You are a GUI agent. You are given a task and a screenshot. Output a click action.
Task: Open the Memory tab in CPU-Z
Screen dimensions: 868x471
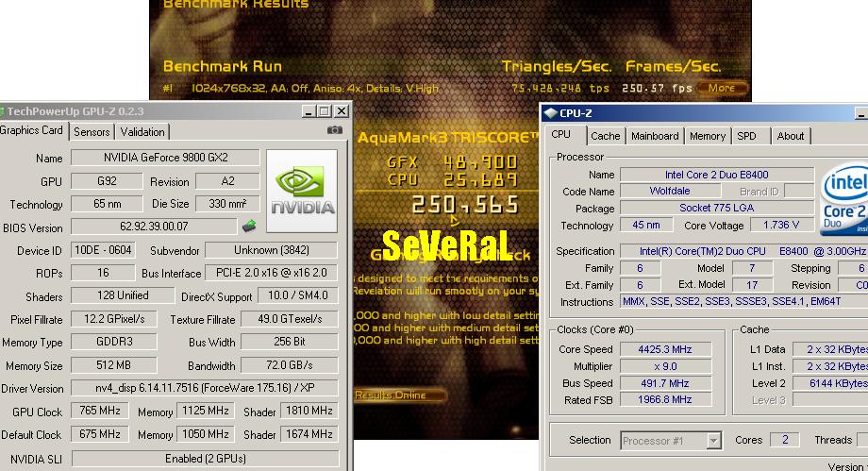708,136
